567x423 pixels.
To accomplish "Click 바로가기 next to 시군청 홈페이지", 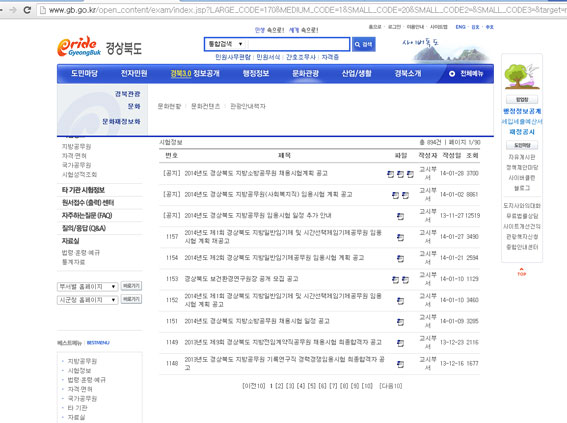I will (131, 299).
